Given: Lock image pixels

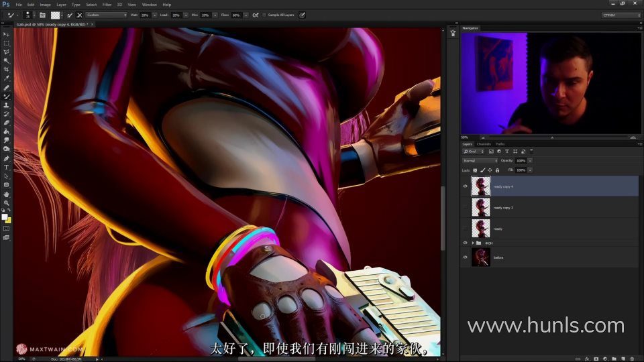Looking at the screenshot, I should (x=482, y=170).
